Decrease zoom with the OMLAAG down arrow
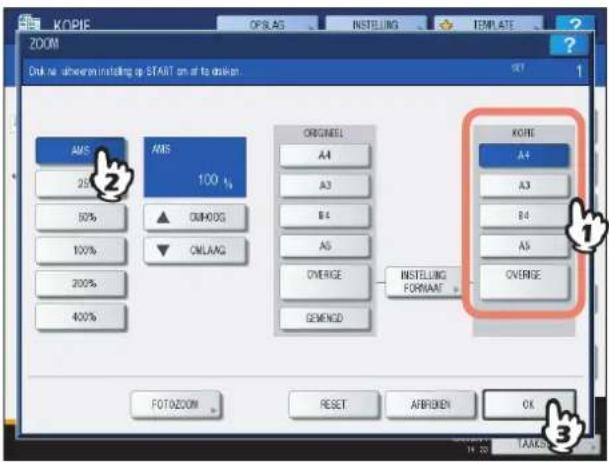 (x=195, y=251)
